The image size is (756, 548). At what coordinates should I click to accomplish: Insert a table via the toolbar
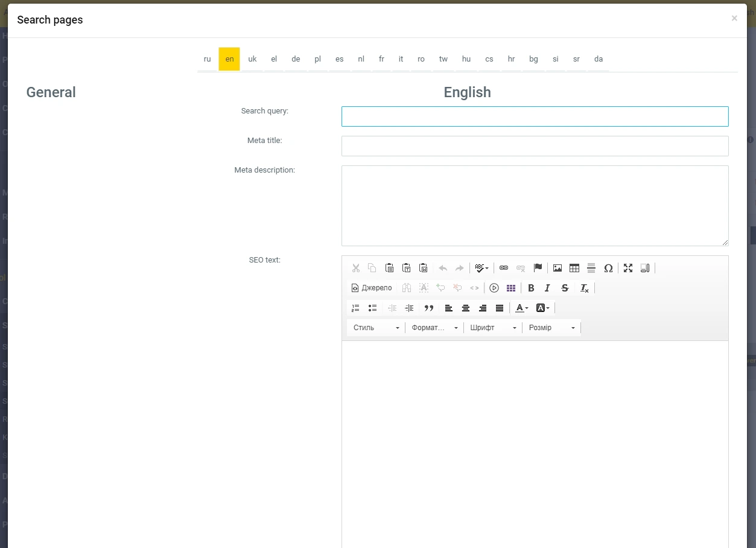tap(574, 268)
